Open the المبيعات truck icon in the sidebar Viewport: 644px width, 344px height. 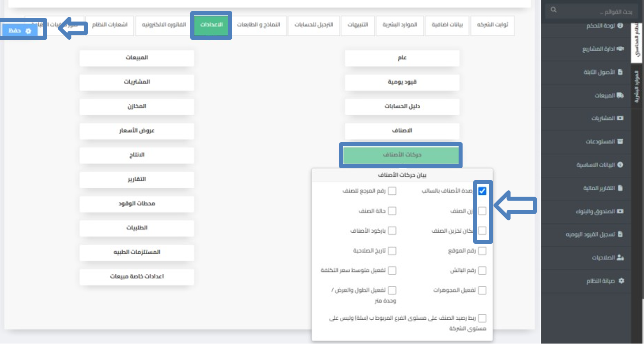(620, 95)
